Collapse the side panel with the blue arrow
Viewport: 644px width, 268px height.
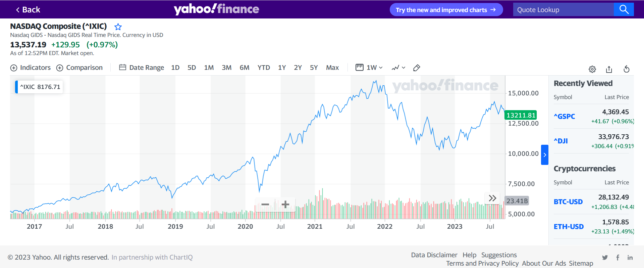tap(545, 155)
